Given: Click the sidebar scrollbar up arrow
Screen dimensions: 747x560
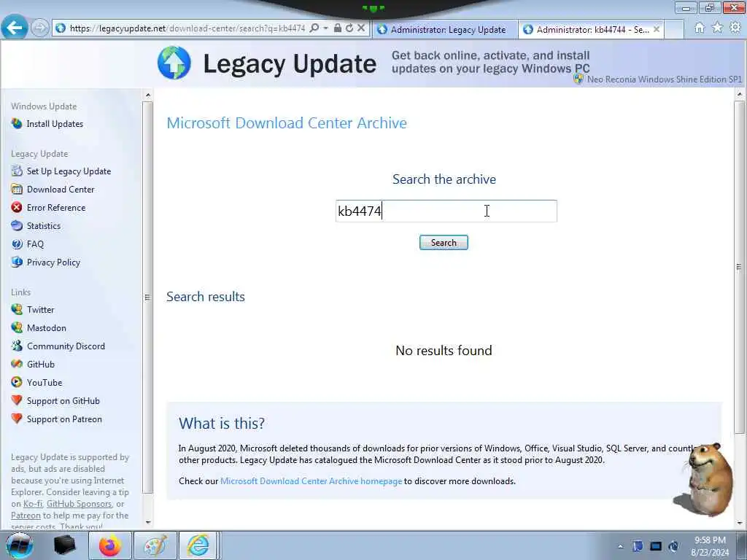Looking at the screenshot, I should [x=148, y=95].
